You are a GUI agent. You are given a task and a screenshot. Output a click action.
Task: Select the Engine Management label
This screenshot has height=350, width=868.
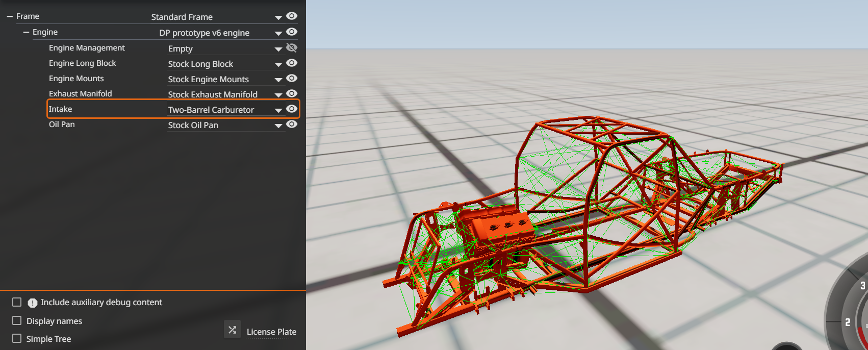pyautogui.click(x=87, y=47)
